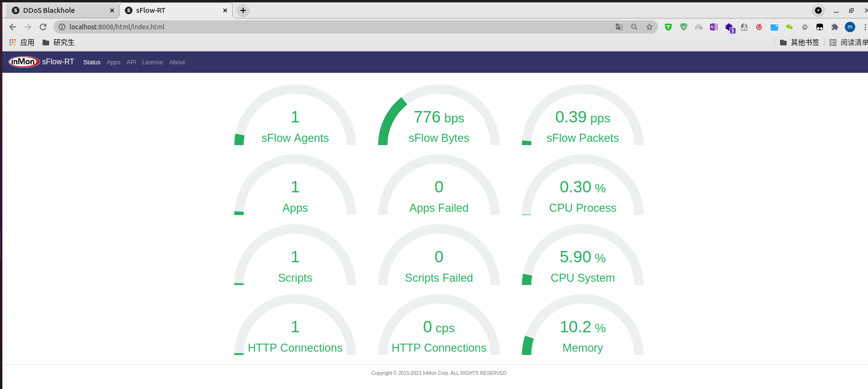
Task: Click the CPU Process 0.30 % gauge
Action: click(x=583, y=185)
